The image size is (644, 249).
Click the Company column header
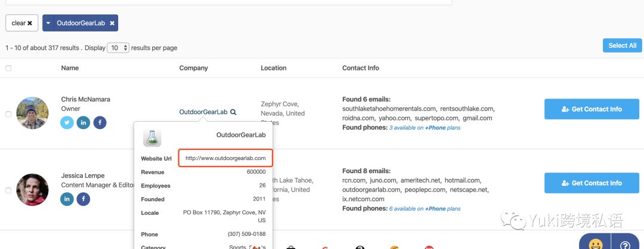coord(193,68)
